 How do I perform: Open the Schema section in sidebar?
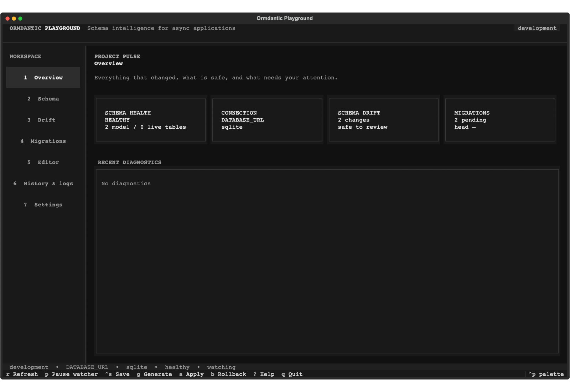click(x=43, y=99)
